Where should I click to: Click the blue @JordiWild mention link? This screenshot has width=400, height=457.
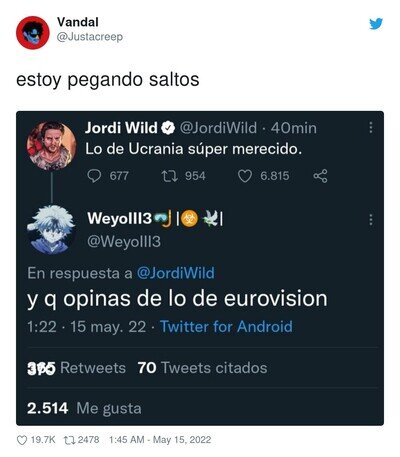click(176, 273)
